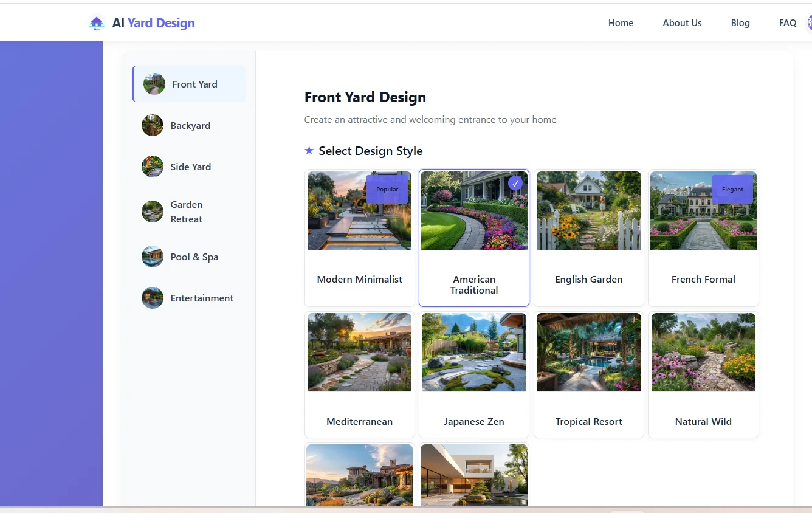The height and width of the screenshot is (513, 812).
Task: Select the modern white house thumbnail in bottom row
Action: (474, 475)
